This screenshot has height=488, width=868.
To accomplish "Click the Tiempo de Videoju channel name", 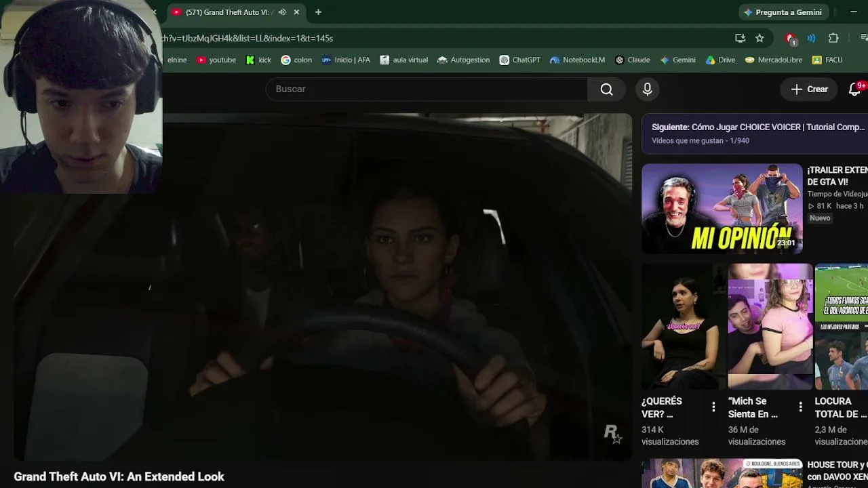I will click(x=837, y=194).
